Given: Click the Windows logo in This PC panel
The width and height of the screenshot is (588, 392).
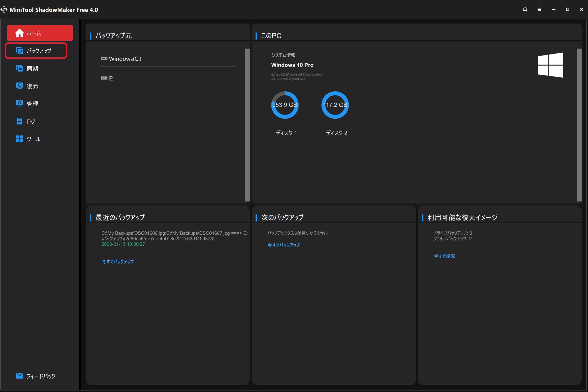Looking at the screenshot, I should click(x=550, y=65).
